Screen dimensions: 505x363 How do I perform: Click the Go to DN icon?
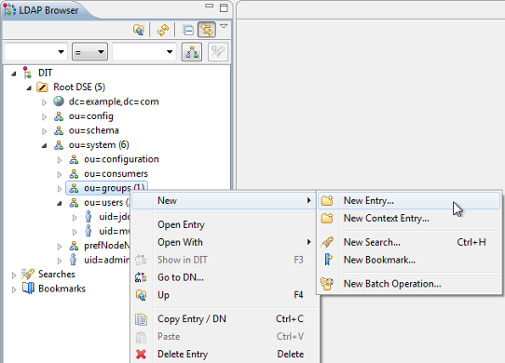[141, 277]
